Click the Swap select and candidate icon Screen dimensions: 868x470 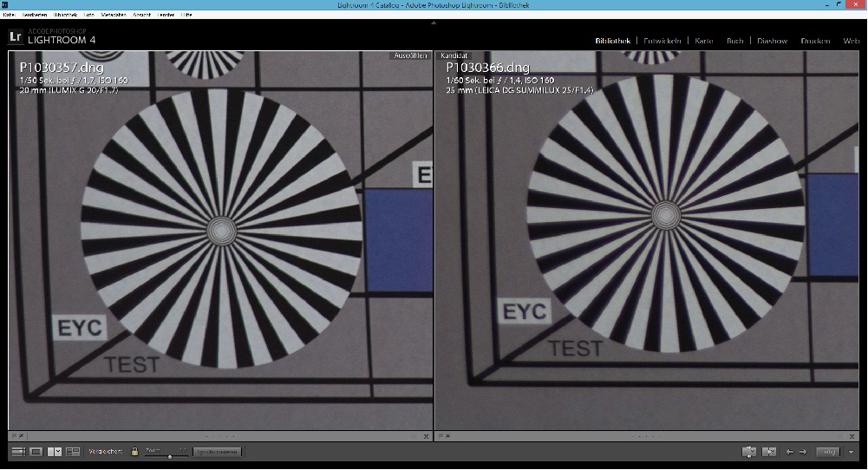point(748,452)
